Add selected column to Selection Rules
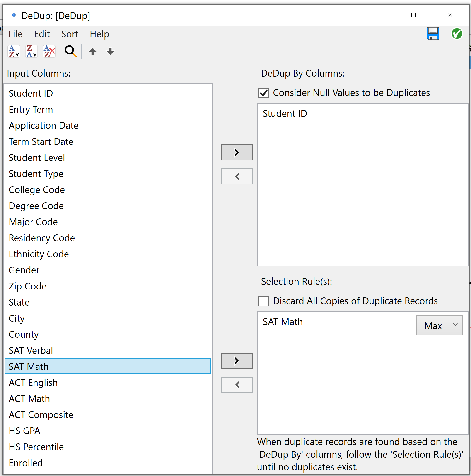Image resolution: width=471 pixels, height=476 pixels. click(237, 361)
